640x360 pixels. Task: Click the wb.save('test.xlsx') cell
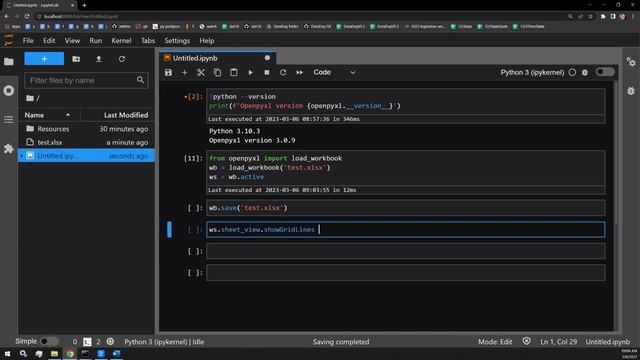pyautogui.click(x=405, y=208)
